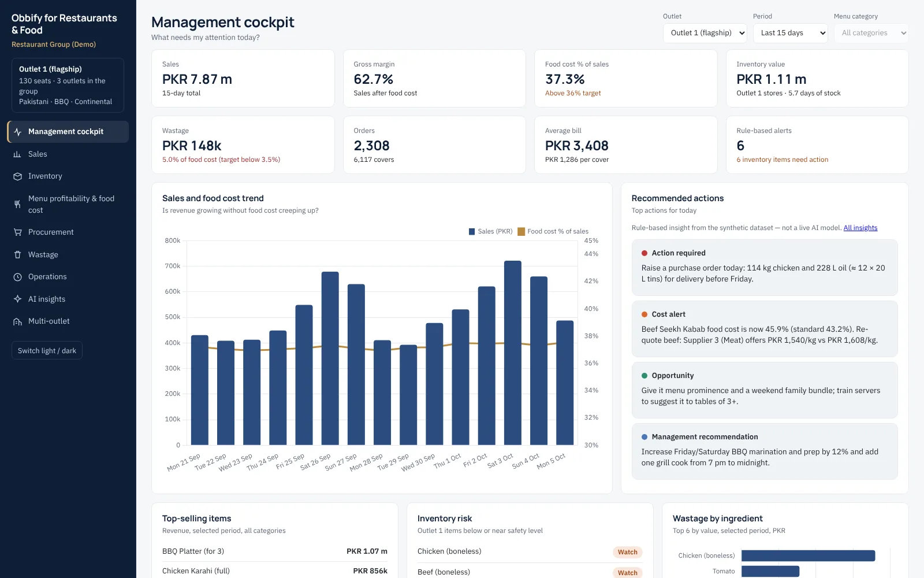Click the Food cost % of sales card
924x578 pixels.
coord(626,79)
